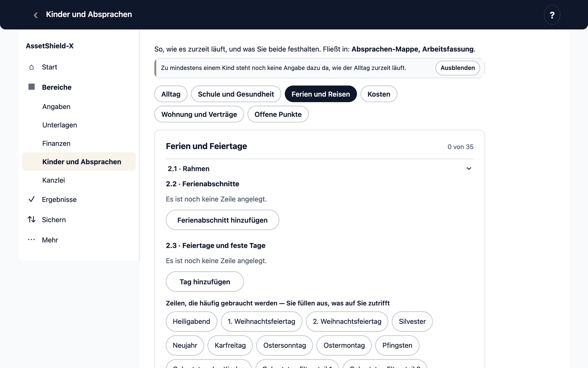
Task: Expand the 2.1 Rahmen chevron
Action: (x=469, y=169)
